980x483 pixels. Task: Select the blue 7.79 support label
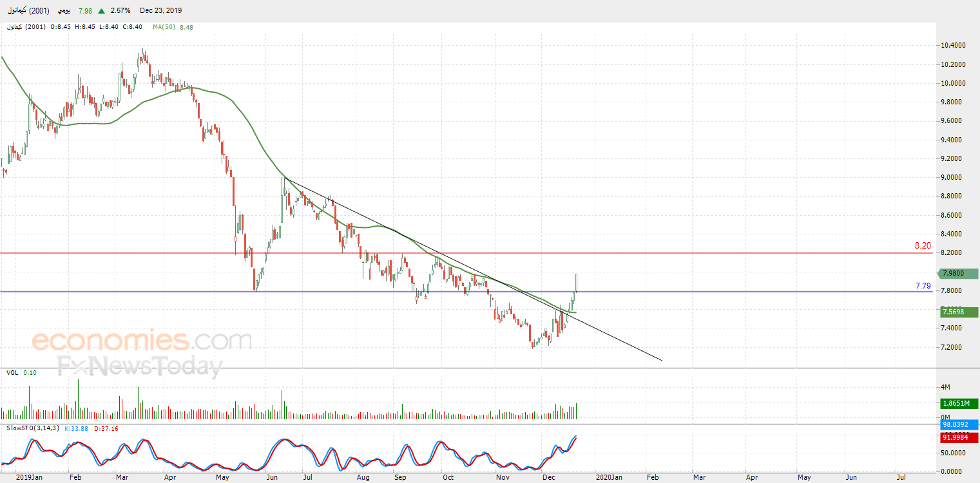tap(923, 286)
